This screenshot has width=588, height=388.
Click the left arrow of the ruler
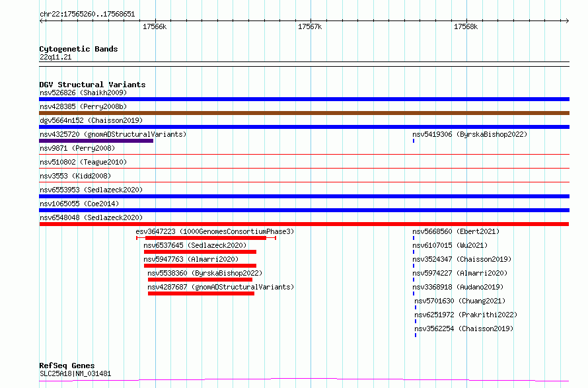pos(42,21)
